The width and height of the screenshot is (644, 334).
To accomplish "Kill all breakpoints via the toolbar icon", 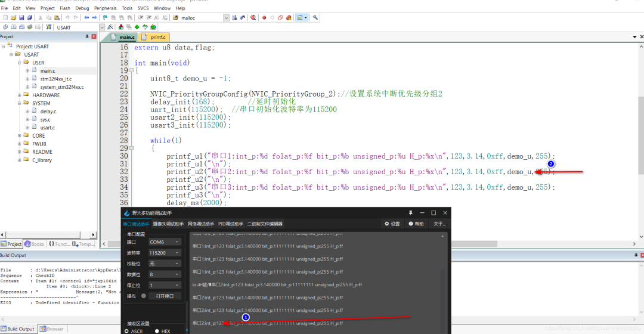I will [289, 18].
